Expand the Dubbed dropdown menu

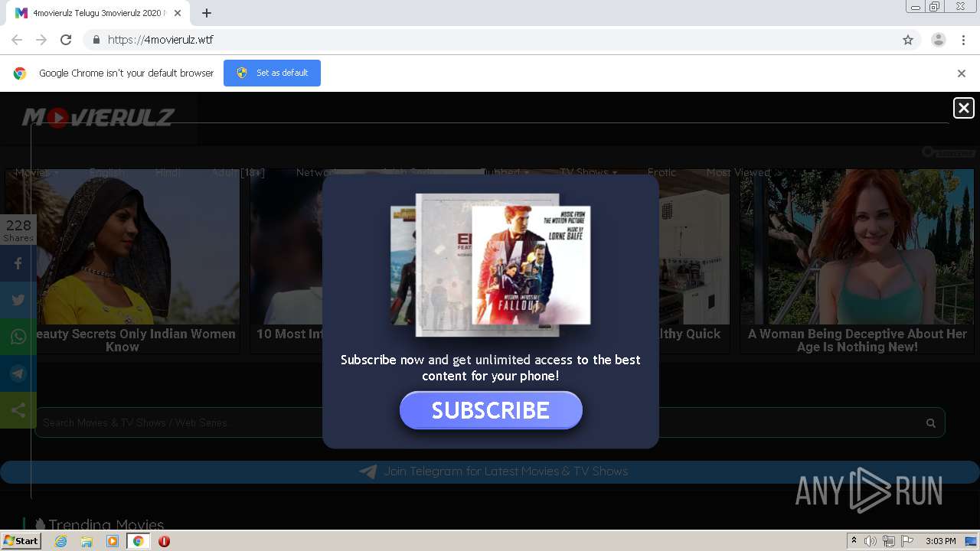(504, 172)
